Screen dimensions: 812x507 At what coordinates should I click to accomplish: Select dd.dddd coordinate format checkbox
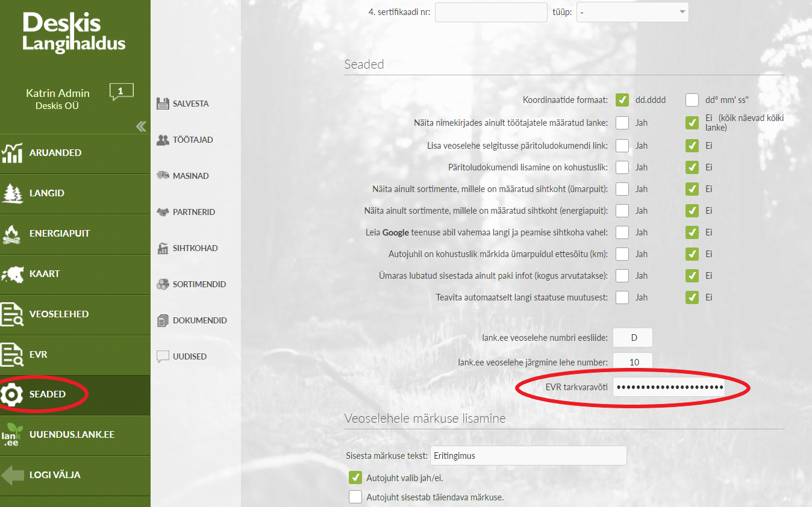coord(622,100)
